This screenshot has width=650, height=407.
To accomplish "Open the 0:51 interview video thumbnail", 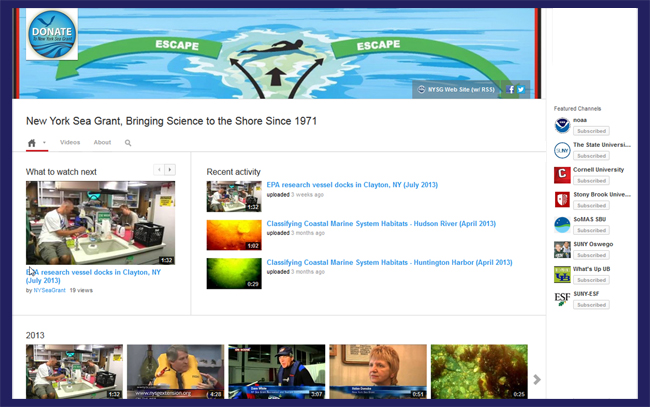I will pos(378,372).
